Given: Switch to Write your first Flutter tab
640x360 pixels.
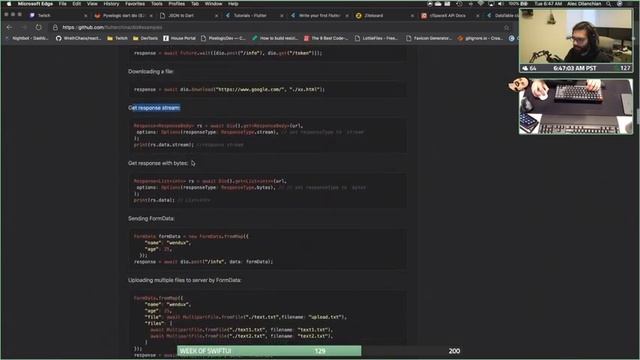Looking at the screenshot, I should [318, 16].
